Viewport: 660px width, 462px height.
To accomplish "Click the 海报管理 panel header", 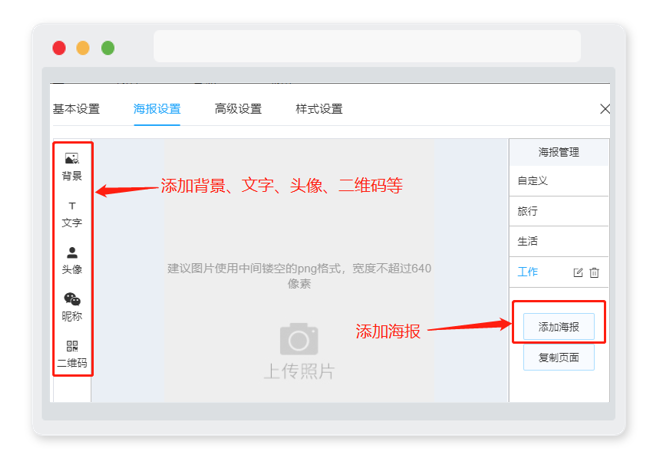I will pyautogui.click(x=559, y=152).
